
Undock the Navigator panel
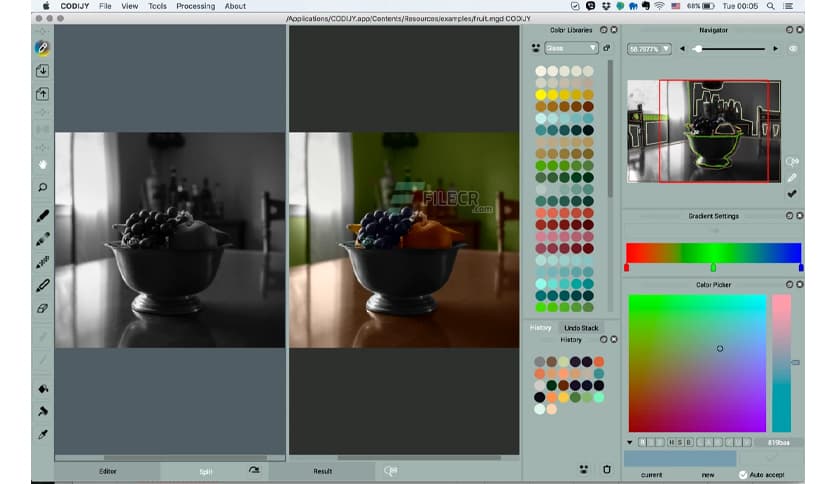pyautogui.click(x=790, y=30)
